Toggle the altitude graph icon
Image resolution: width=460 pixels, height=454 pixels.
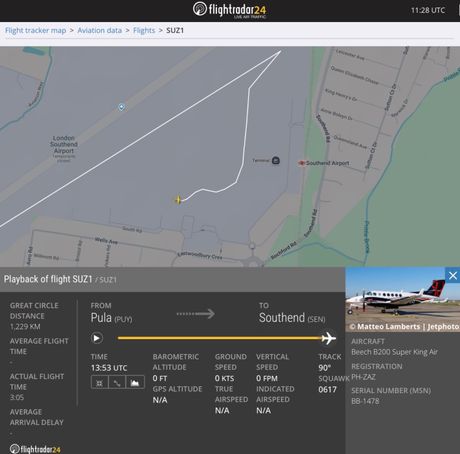(x=135, y=382)
